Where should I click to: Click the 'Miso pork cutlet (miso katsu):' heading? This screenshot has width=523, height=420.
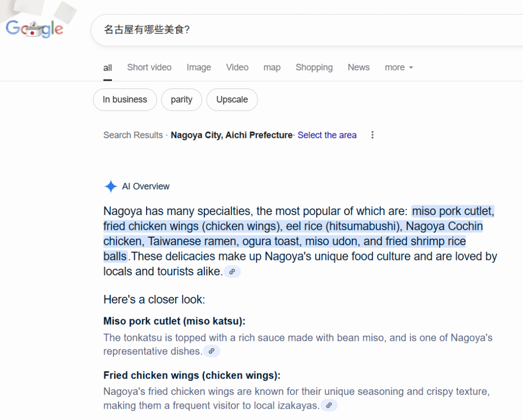(x=175, y=321)
